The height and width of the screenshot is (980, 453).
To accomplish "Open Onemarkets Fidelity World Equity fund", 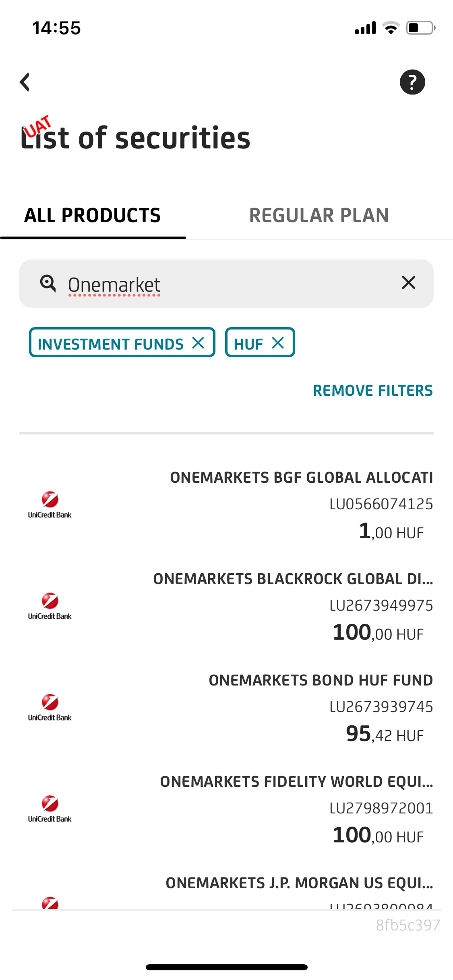I will tap(296, 782).
